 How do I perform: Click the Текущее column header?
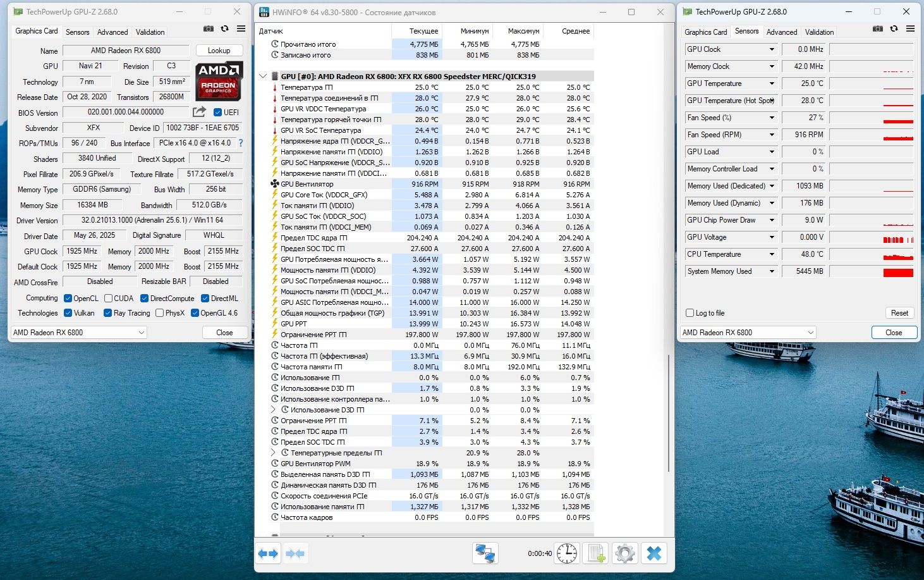[417, 31]
